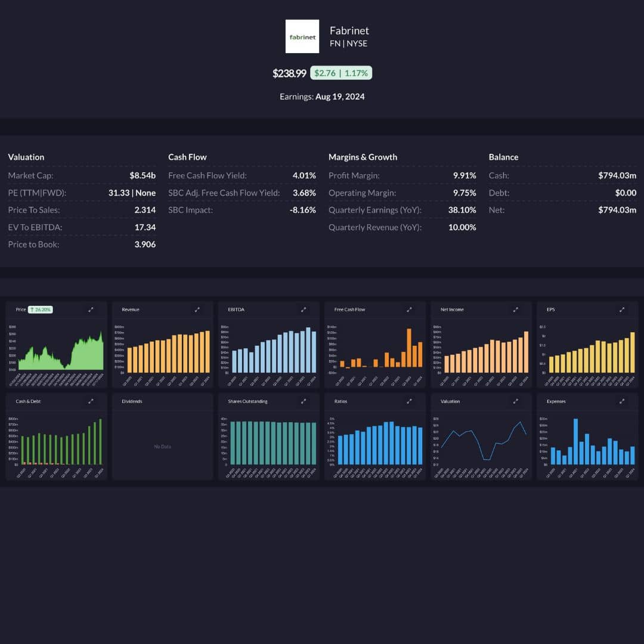Click the Fabrinet company name

click(349, 31)
